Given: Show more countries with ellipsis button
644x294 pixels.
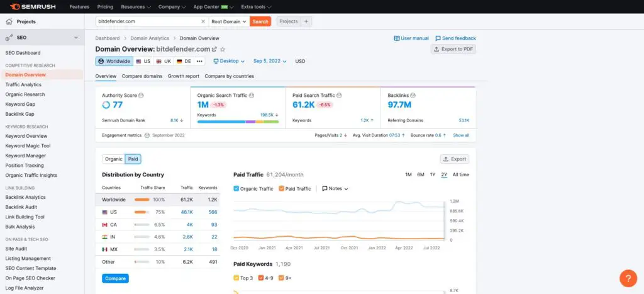Looking at the screenshot, I should coord(199,61).
